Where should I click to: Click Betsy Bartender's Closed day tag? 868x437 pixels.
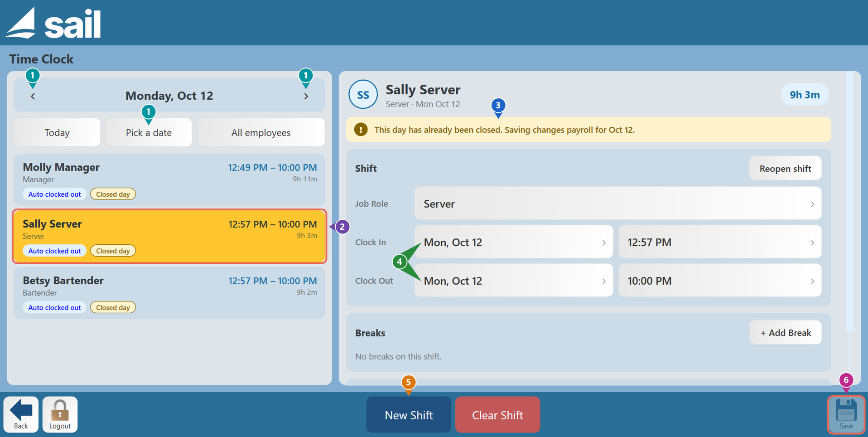pyautogui.click(x=113, y=307)
